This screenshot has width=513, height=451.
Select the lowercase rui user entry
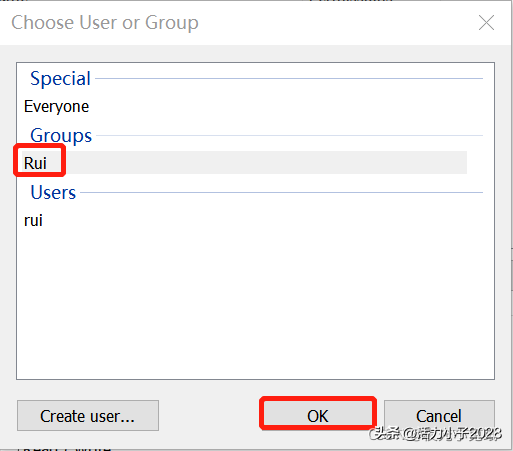pos(33,220)
